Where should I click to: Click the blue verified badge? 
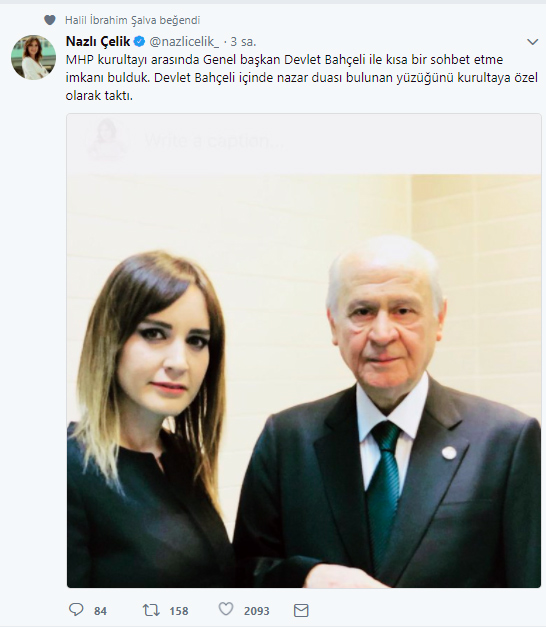(x=139, y=41)
